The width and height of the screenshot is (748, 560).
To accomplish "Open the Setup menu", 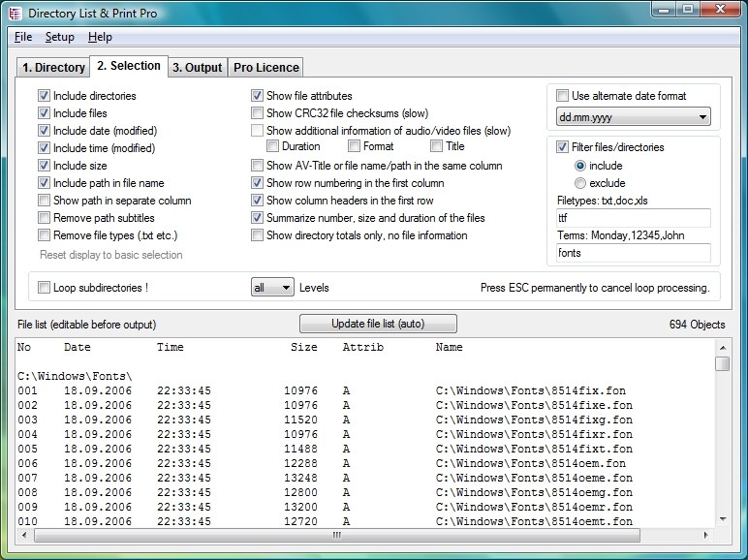I will tap(59, 37).
